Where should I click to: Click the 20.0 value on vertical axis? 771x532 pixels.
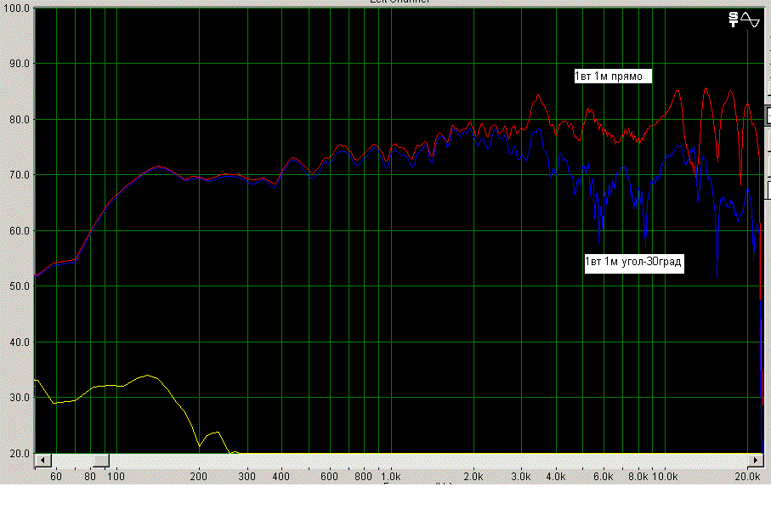coord(20,453)
